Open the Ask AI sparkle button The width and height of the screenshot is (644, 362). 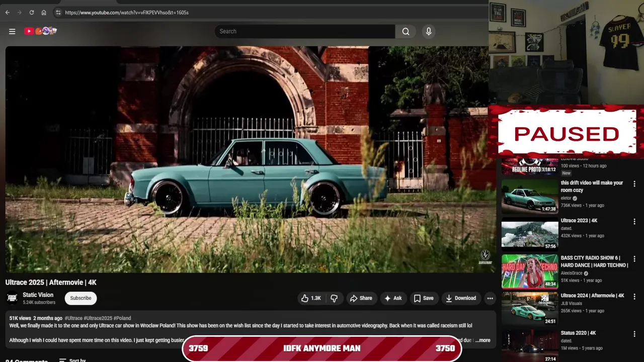(393, 298)
